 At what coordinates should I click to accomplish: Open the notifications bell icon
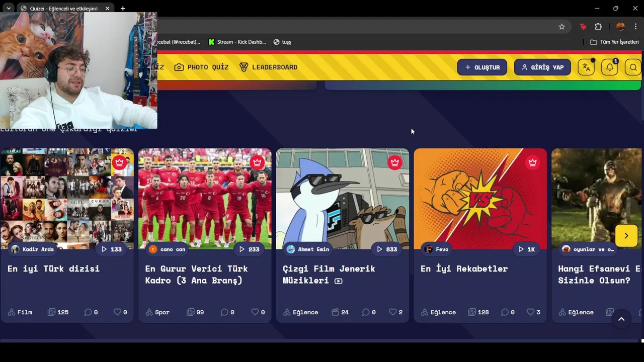click(x=610, y=67)
